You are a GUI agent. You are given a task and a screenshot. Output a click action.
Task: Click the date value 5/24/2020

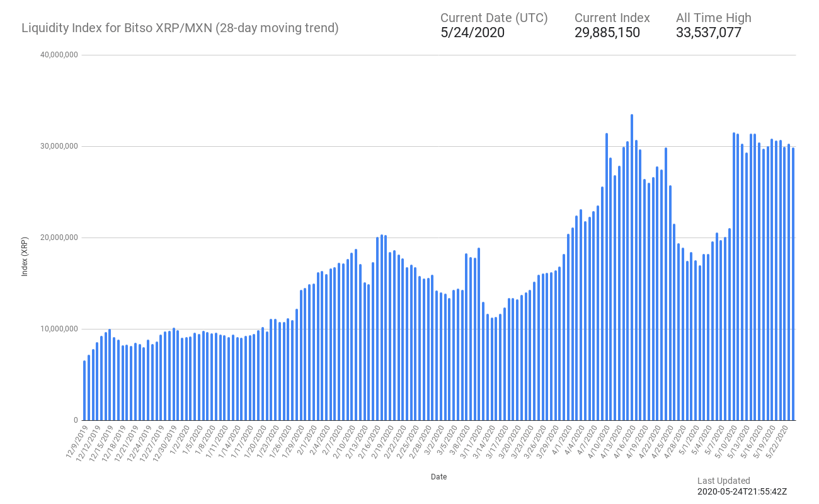[x=472, y=33]
